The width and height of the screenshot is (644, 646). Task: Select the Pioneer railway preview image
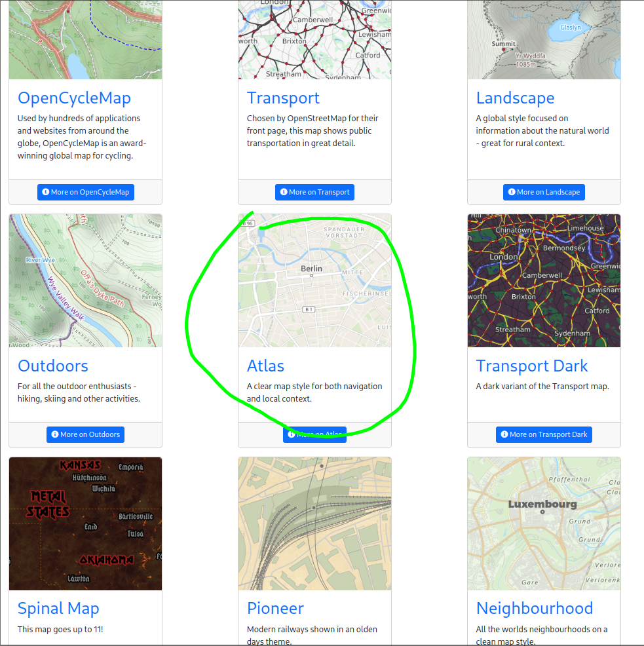(314, 523)
